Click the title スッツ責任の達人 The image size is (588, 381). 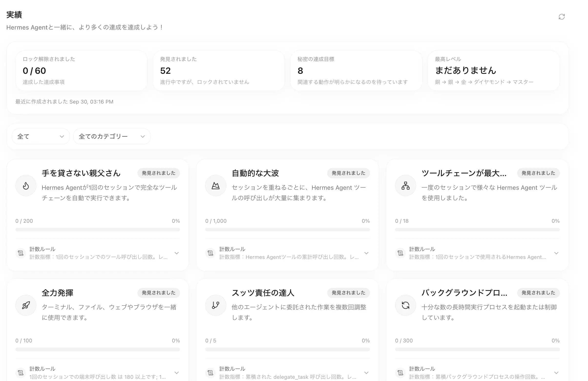point(263,293)
